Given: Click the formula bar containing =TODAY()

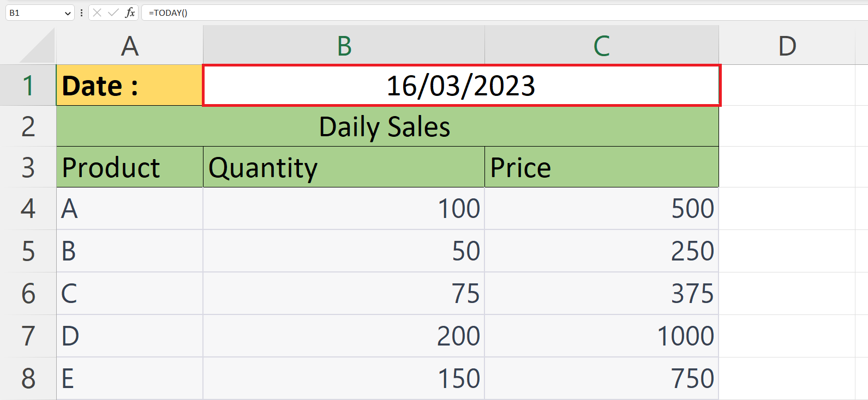Looking at the screenshot, I should (x=505, y=13).
